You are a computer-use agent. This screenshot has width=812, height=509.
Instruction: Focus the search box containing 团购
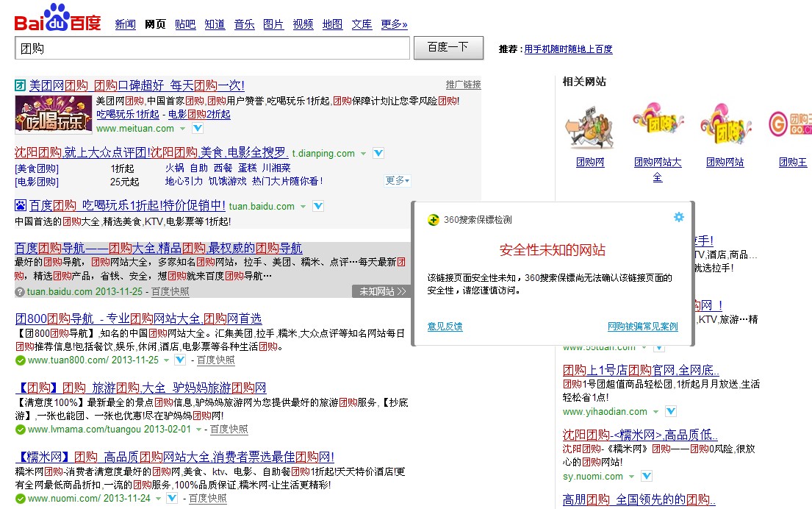(212, 49)
